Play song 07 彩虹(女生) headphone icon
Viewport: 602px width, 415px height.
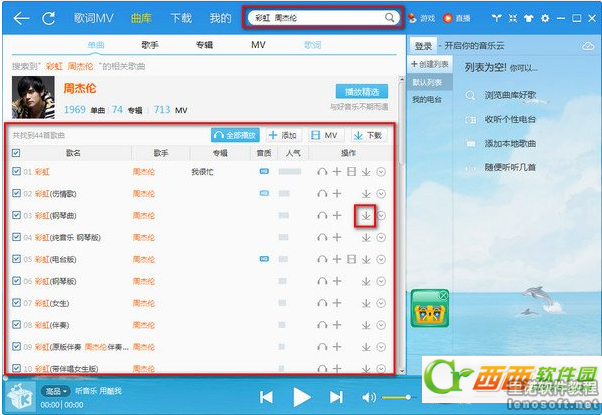pyautogui.click(x=322, y=303)
